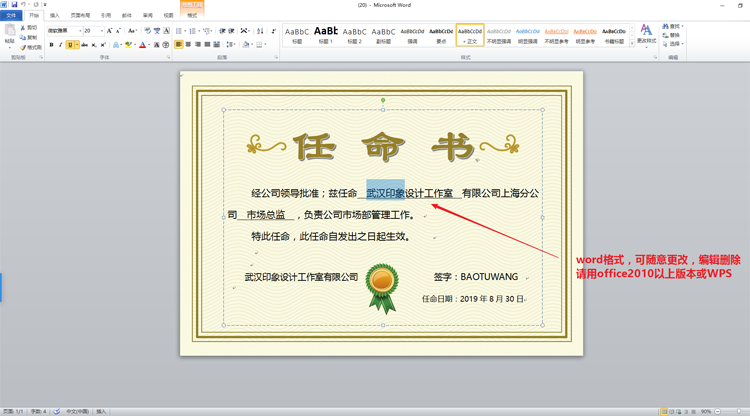The height and width of the screenshot is (416, 750).
Task: Switch to the Mailings ribbon tab
Action: click(x=126, y=16)
